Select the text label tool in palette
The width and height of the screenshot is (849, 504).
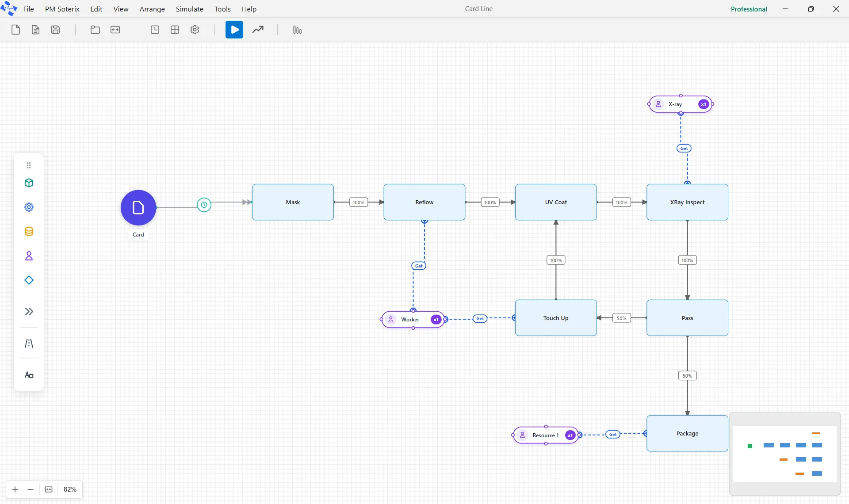[x=29, y=375]
